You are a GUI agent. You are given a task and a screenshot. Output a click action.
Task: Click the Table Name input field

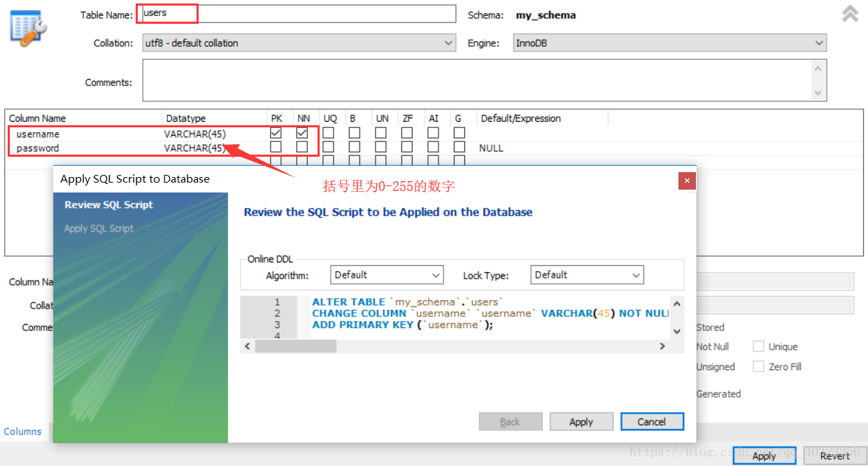tap(299, 13)
